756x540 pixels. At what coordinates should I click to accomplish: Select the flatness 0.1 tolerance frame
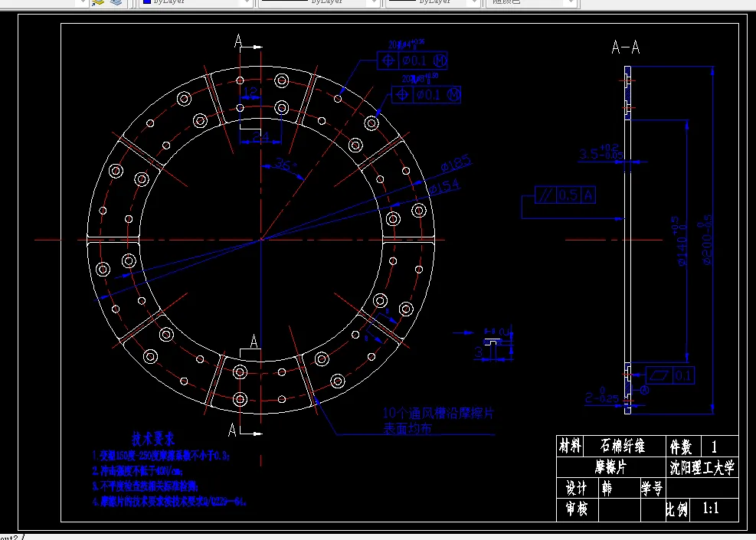[x=670, y=375]
